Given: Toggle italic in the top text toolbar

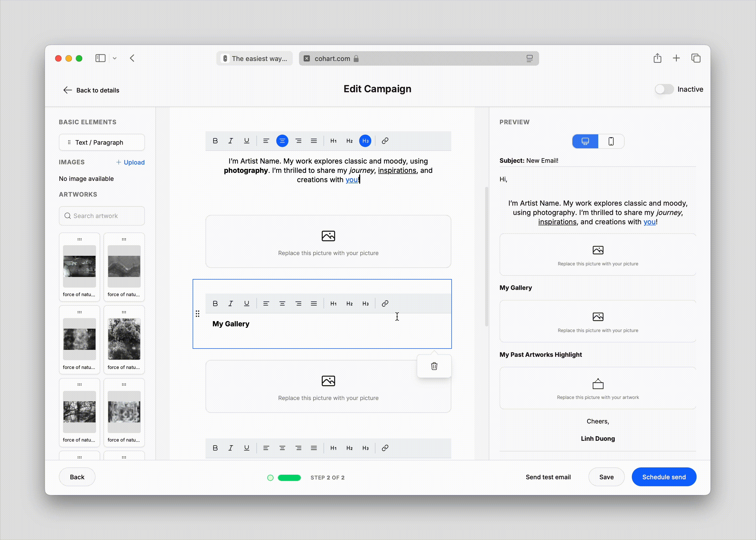Looking at the screenshot, I should pyautogui.click(x=231, y=141).
